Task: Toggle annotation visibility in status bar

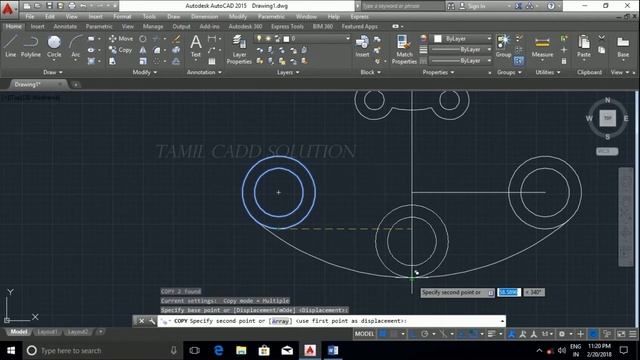Action: [511, 334]
